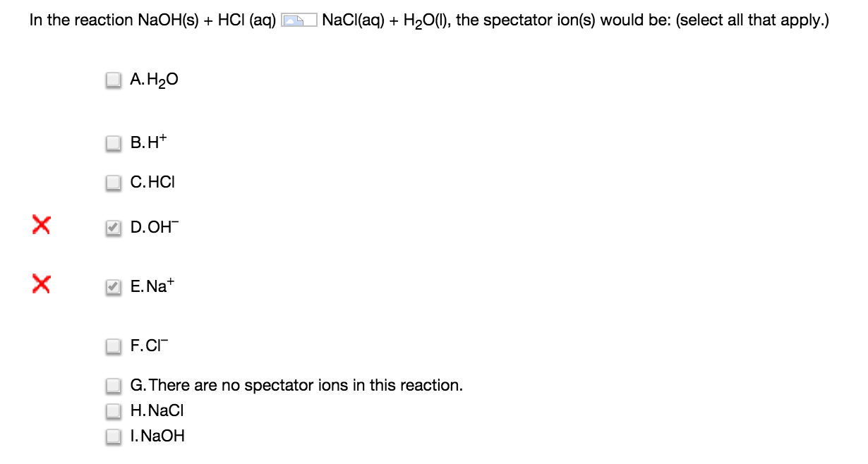Uncheck the option E, Na+ checkbox
The width and height of the screenshot is (868, 464).
coord(114,287)
